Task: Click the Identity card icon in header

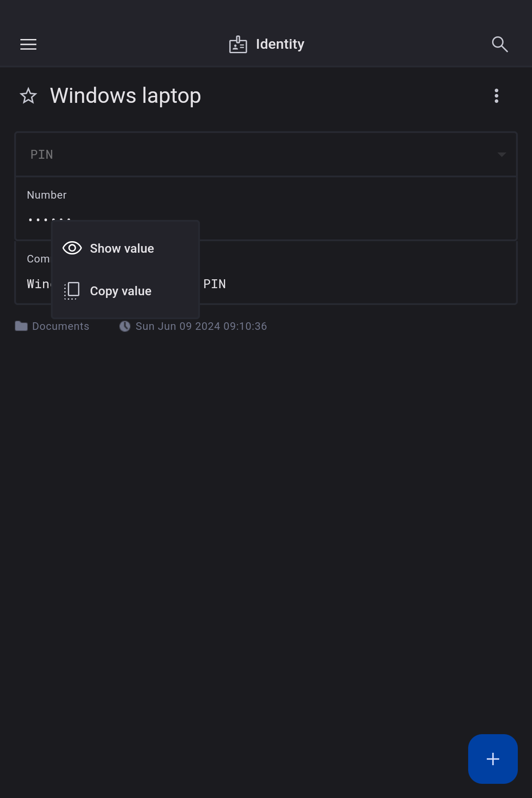Action: pos(238,44)
